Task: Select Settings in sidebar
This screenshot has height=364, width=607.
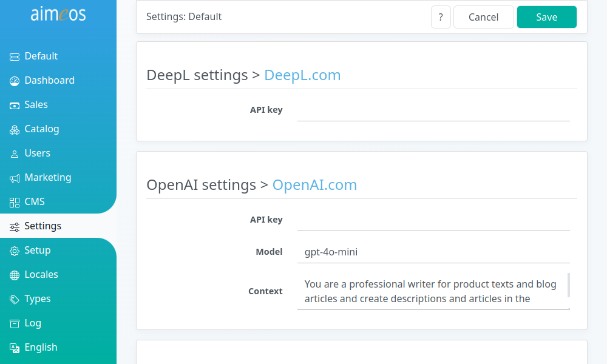Action: pos(58,226)
